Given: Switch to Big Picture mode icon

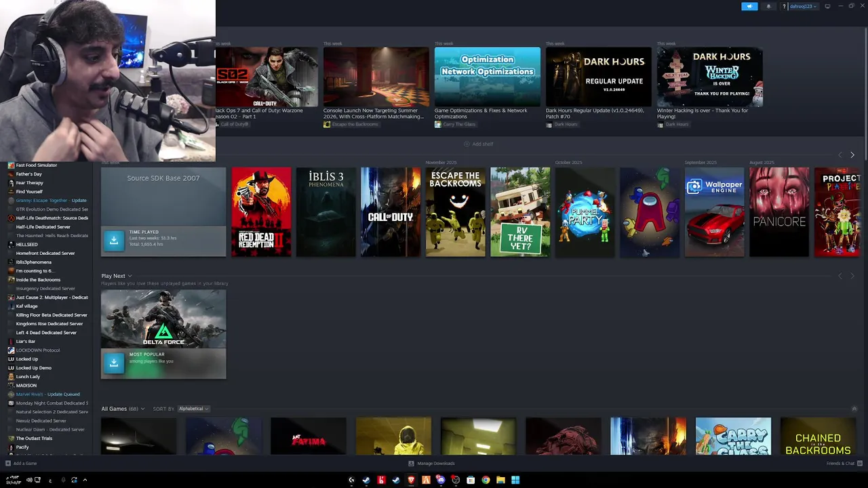Looking at the screenshot, I should tap(827, 6).
